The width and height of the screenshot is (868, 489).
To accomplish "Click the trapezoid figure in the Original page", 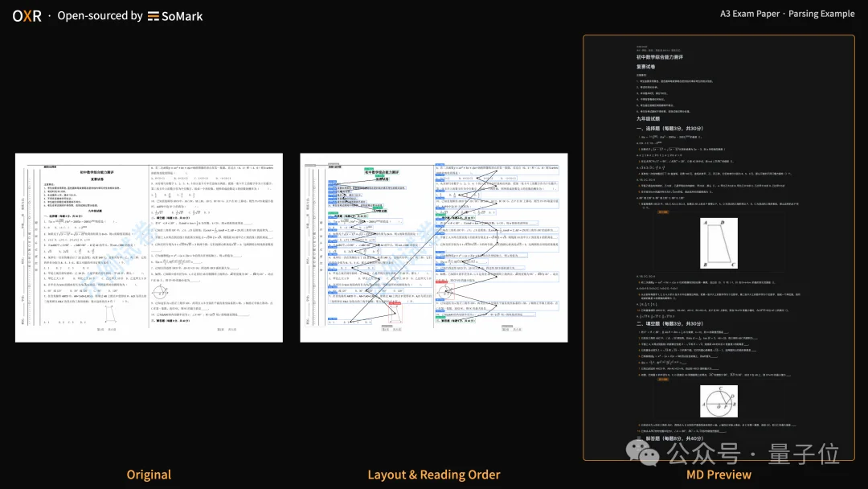I will click(111, 314).
